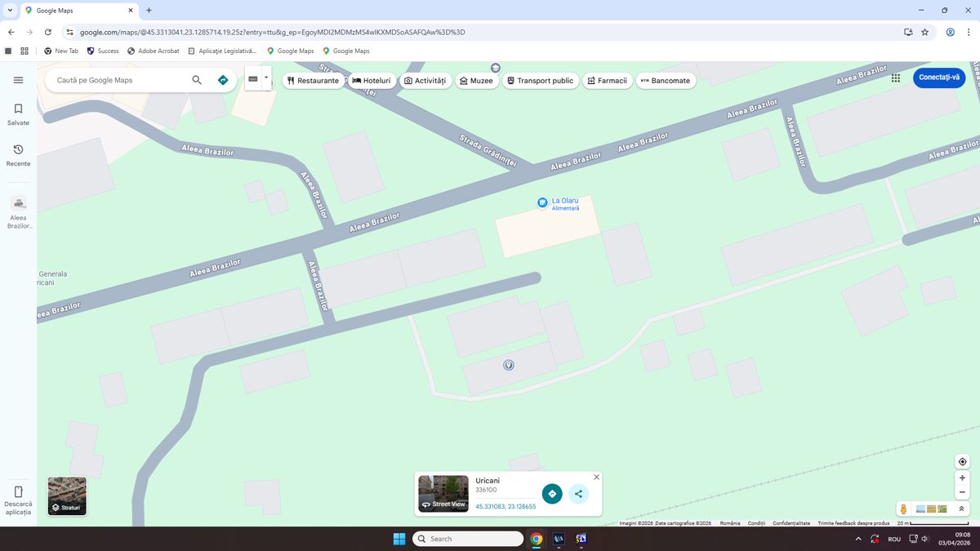Open directions with the blue arrow icon

coord(223,80)
